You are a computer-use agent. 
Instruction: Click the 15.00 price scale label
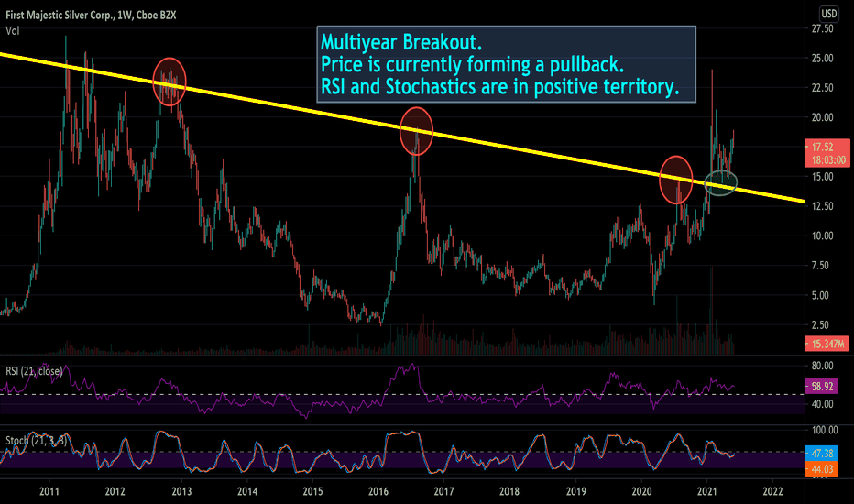click(x=822, y=177)
